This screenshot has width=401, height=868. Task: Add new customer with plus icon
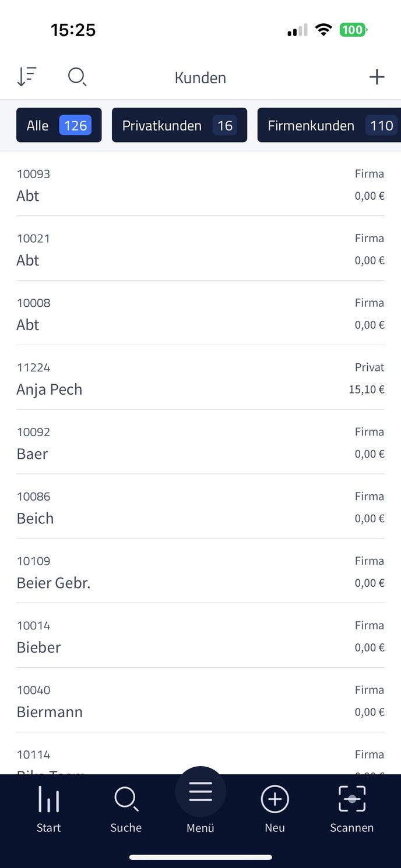[377, 77]
